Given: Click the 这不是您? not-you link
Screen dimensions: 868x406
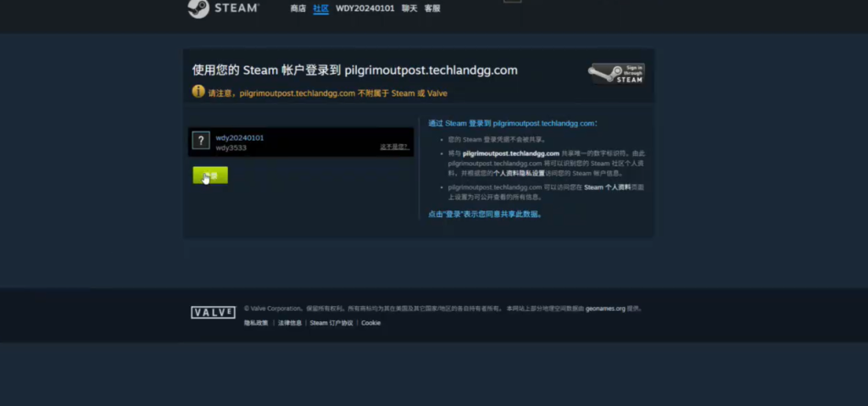Looking at the screenshot, I should click(x=394, y=147).
